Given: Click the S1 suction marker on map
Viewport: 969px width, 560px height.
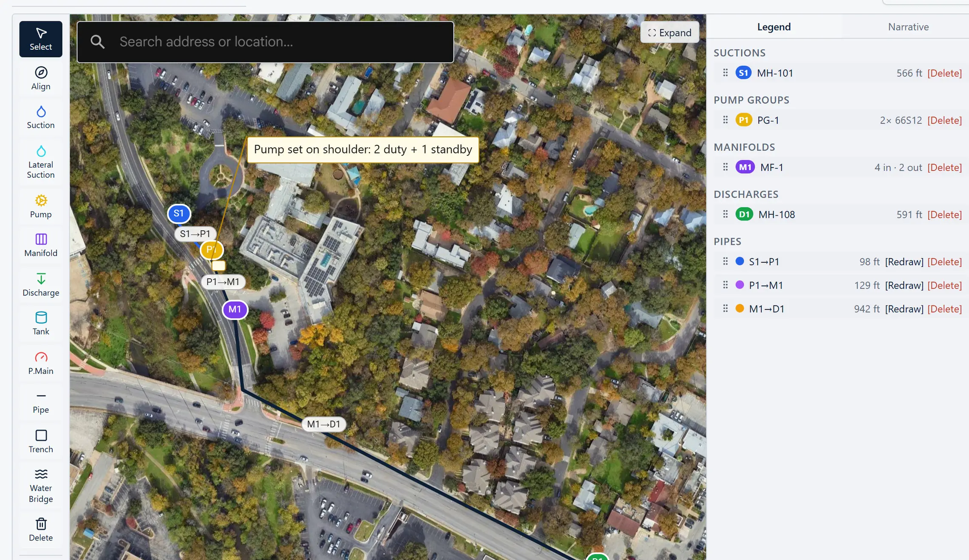Looking at the screenshot, I should click(x=179, y=213).
